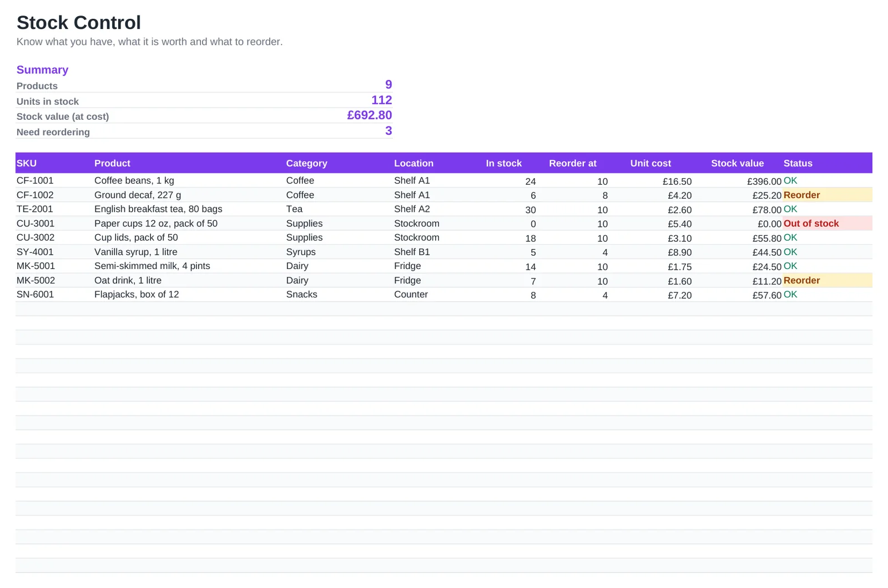Click Flapjacks, box of 12 cell
Image resolution: width=888 pixels, height=588 pixels.
(137, 294)
